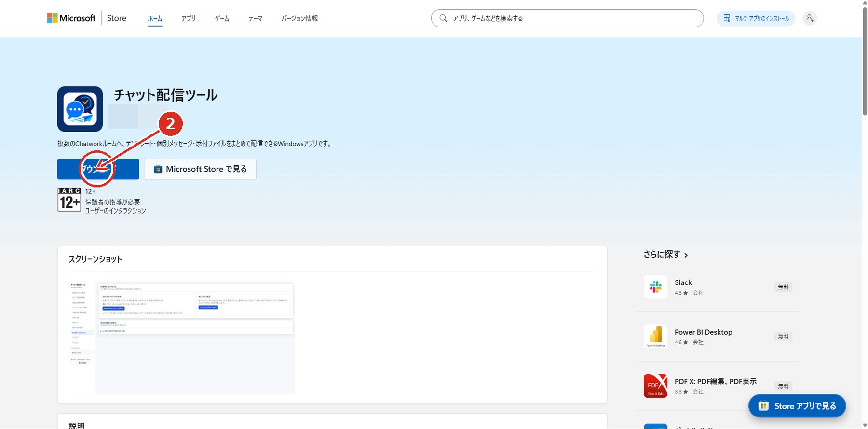Open the Store home link

click(x=117, y=18)
